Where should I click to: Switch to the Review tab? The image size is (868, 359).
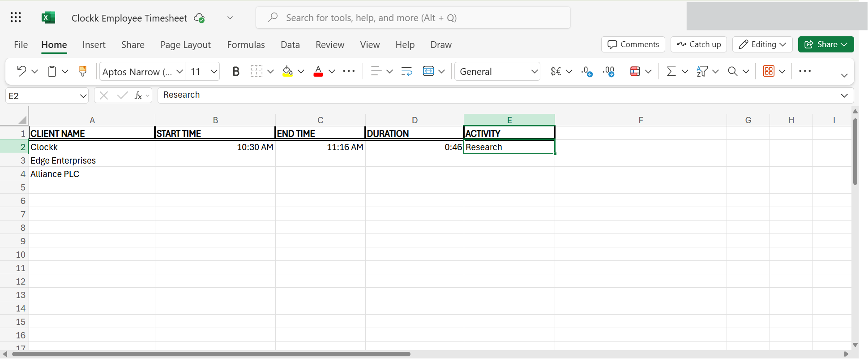(x=330, y=45)
